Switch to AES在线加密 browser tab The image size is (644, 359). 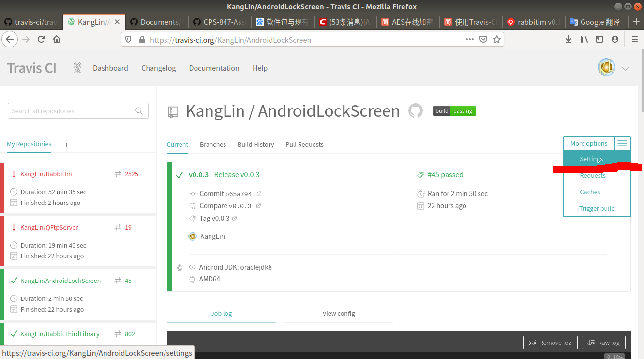click(x=407, y=22)
